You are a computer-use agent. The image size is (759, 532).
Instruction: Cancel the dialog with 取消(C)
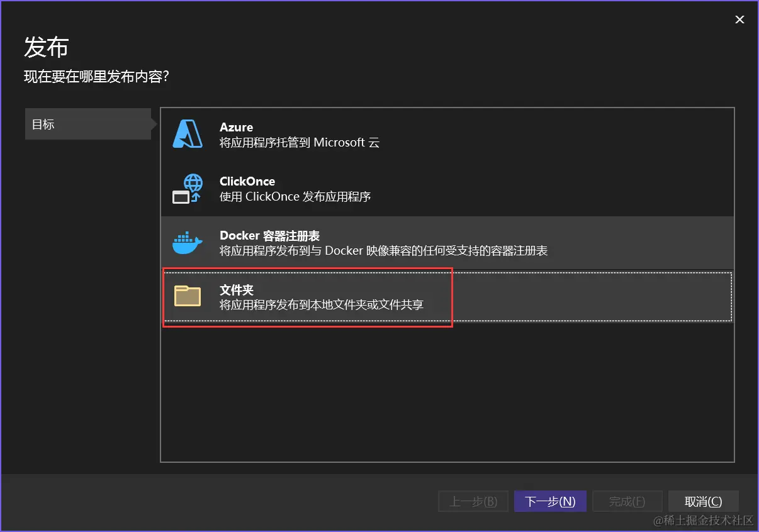703,501
